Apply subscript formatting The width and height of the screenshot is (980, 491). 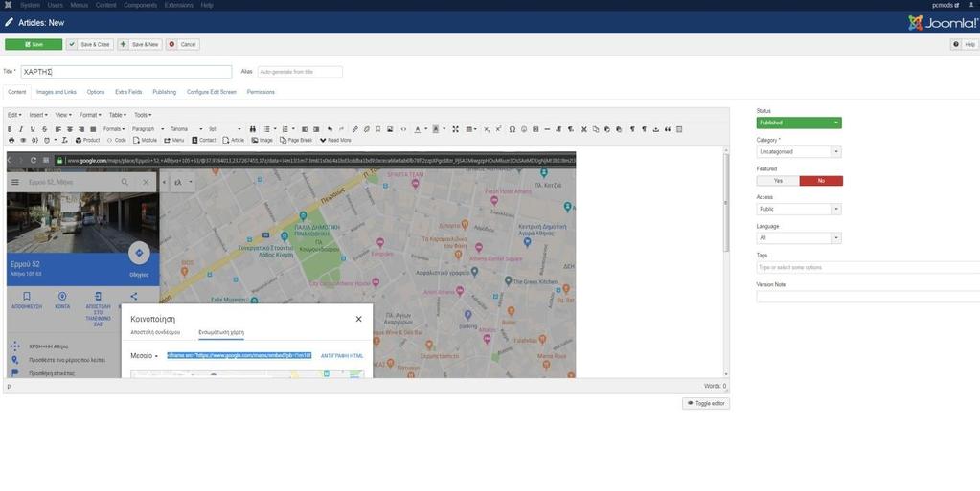[487, 129]
